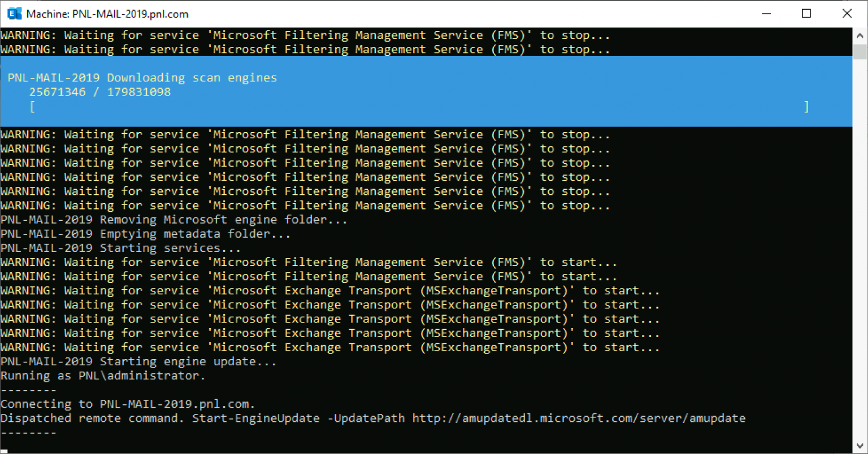The height and width of the screenshot is (454, 868).
Task: Click the scrollbar down arrow
Action: tap(860, 446)
